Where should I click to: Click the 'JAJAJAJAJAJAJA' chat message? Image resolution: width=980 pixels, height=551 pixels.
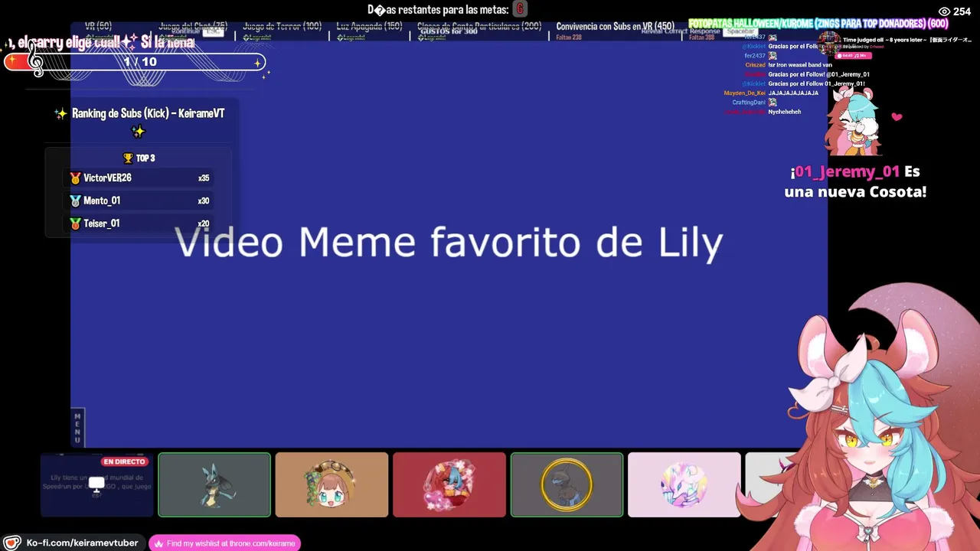point(793,93)
